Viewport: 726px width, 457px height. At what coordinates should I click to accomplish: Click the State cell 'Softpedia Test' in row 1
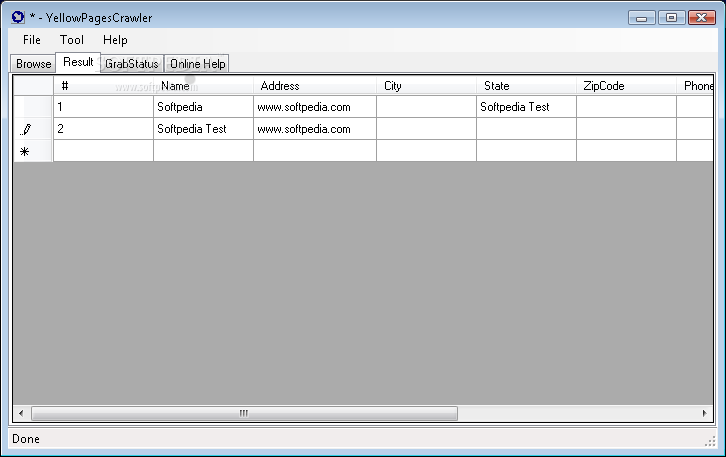pyautogui.click(x=526, y=107)
